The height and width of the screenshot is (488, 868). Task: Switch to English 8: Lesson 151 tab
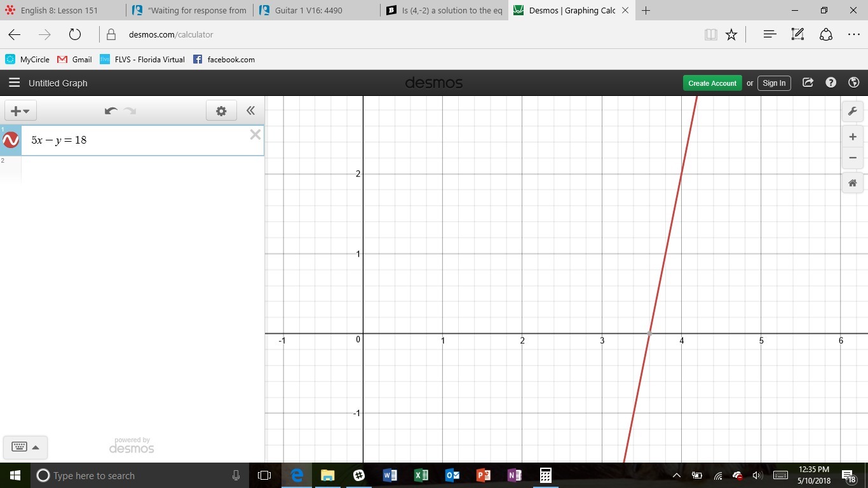pyautogui.click(x=63, y=10)
